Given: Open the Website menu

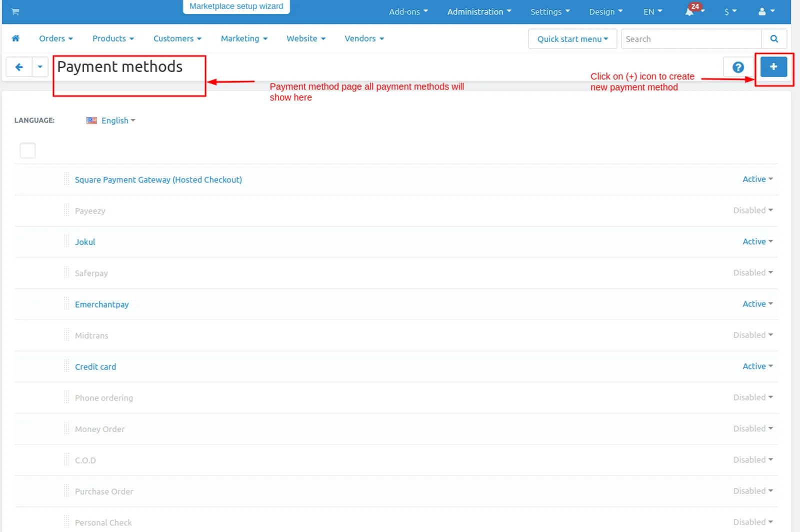Looking at the screenshot, I should click(306, 38).
